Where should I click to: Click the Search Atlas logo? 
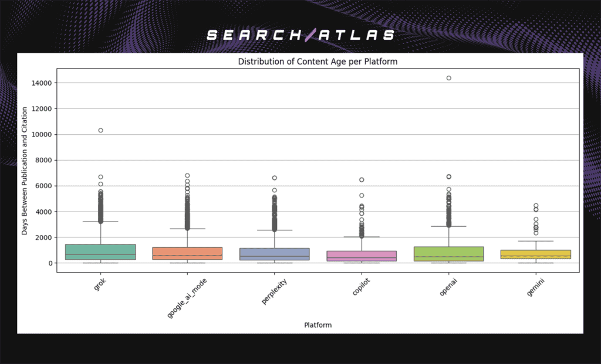click(300, 35)
